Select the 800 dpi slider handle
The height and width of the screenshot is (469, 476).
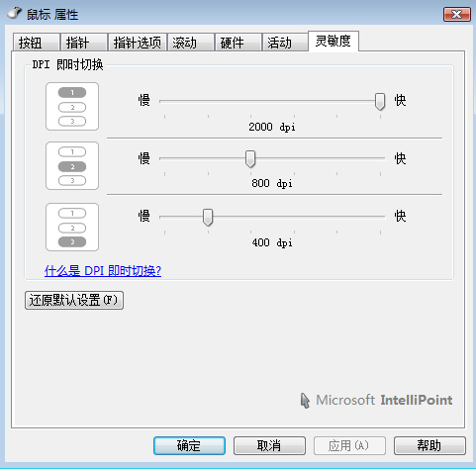tap(250, 158)
